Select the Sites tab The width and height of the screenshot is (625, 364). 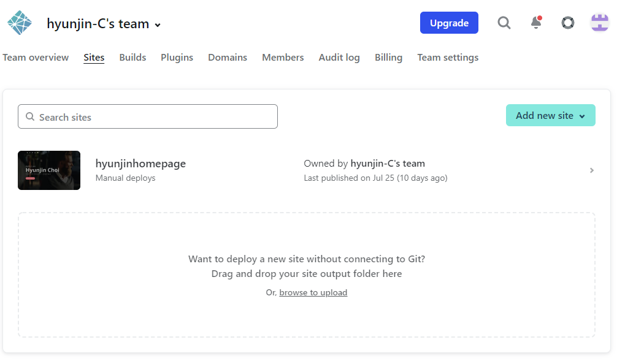tap(94, 58)
